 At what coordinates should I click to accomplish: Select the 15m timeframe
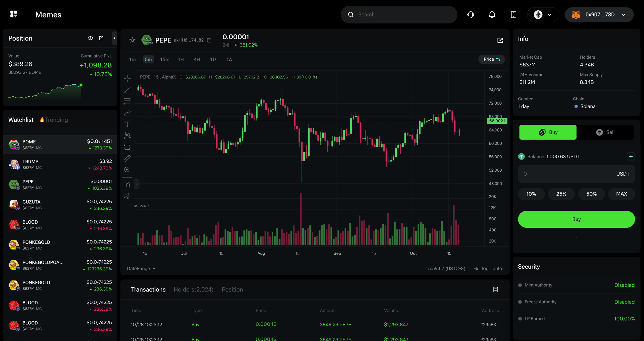pyautogui.click(x=165, y=59)
